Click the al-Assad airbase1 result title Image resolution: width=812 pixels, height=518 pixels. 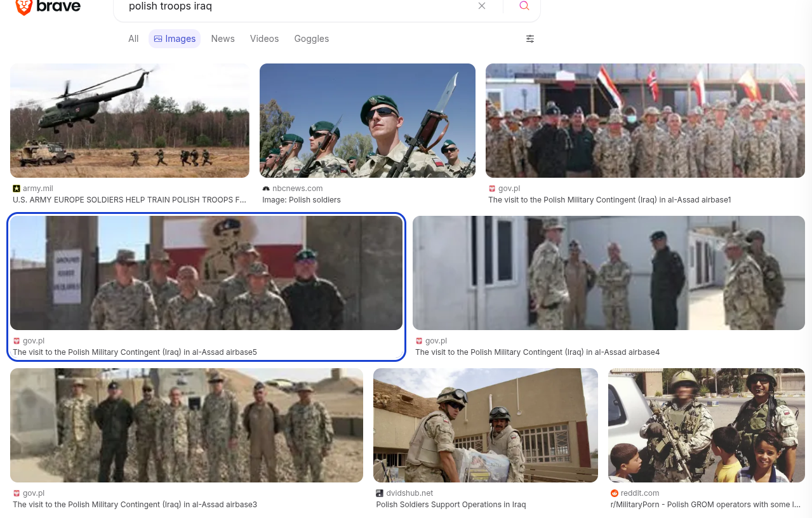click(x=609, y=200)
